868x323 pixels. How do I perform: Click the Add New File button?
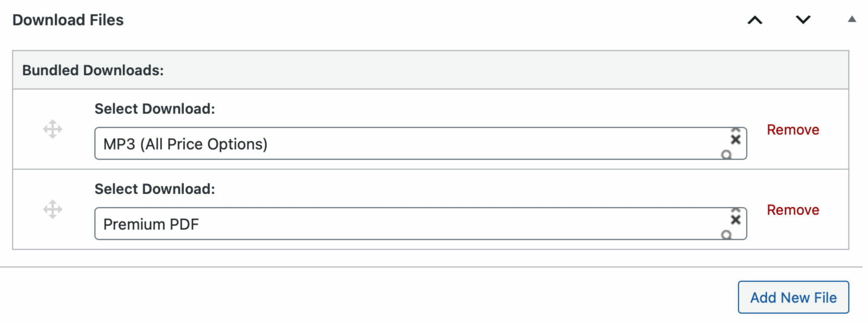(793, 298)
